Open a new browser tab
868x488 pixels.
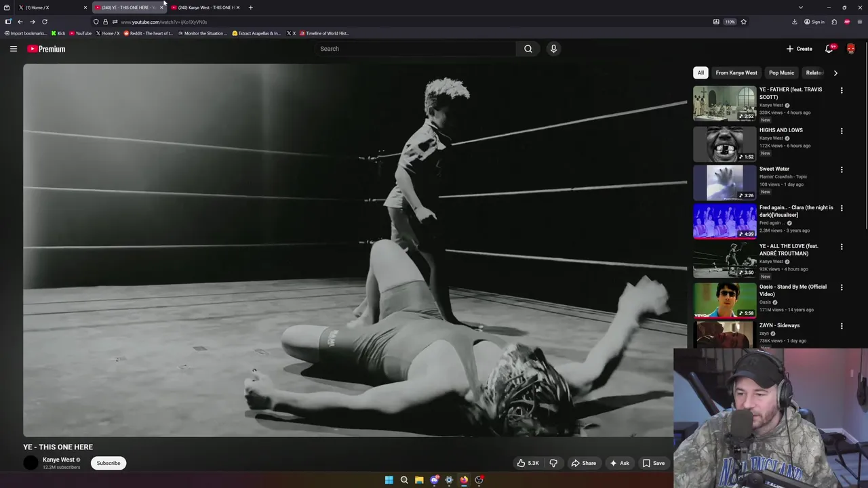coord(250,7)
